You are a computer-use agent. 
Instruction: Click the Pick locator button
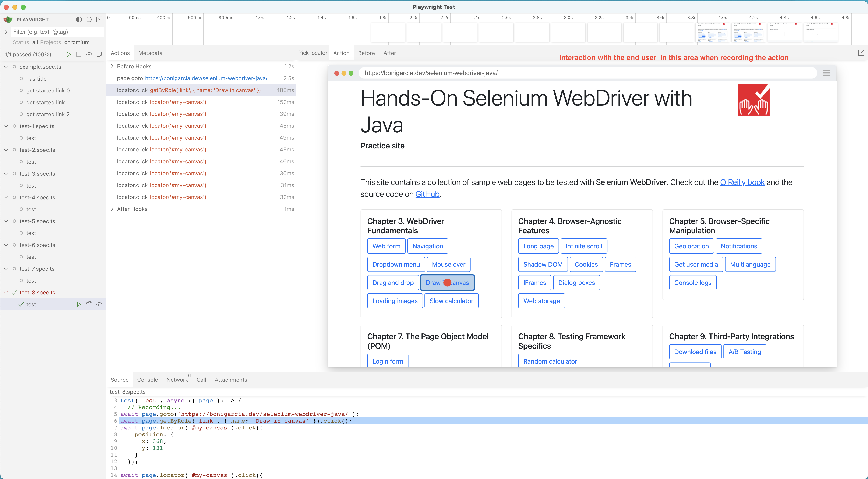pos(312,53)
